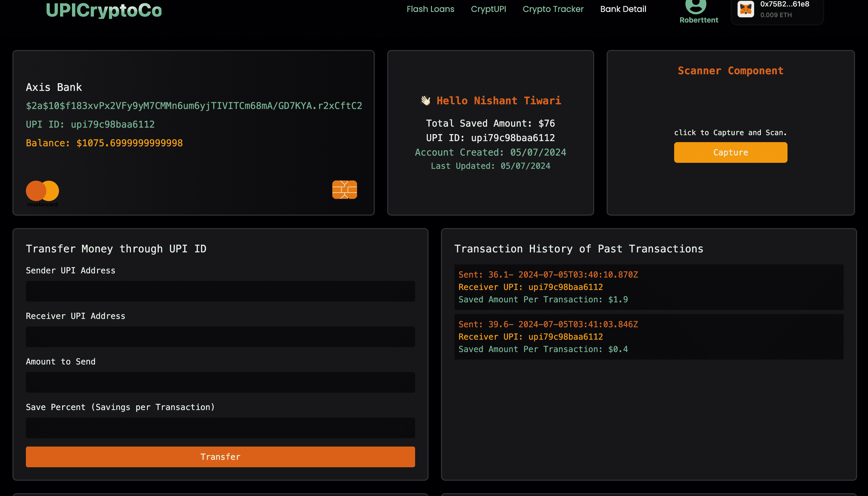Select the 39.6 sent transaction entry

click(648, 337)
